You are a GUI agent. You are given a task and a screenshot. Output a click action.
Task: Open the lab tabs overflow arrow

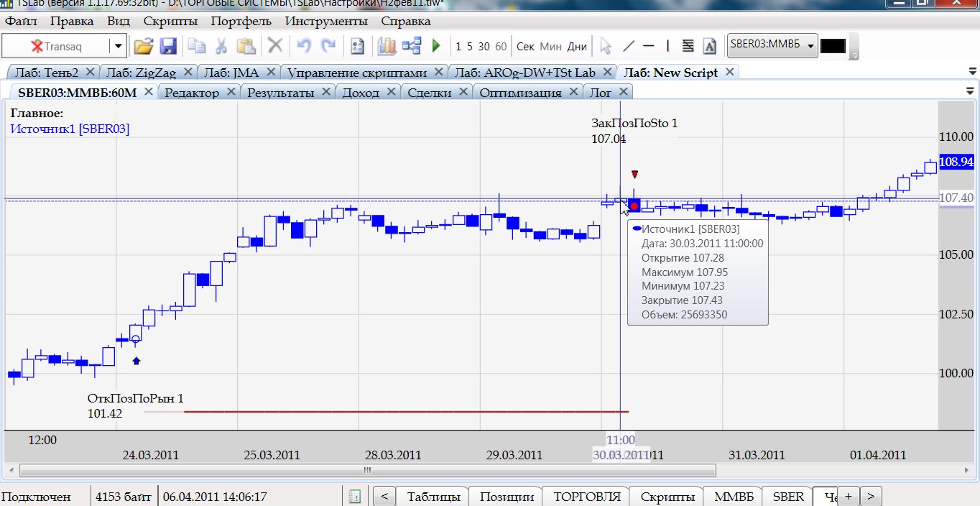click(x=972, y=73)
